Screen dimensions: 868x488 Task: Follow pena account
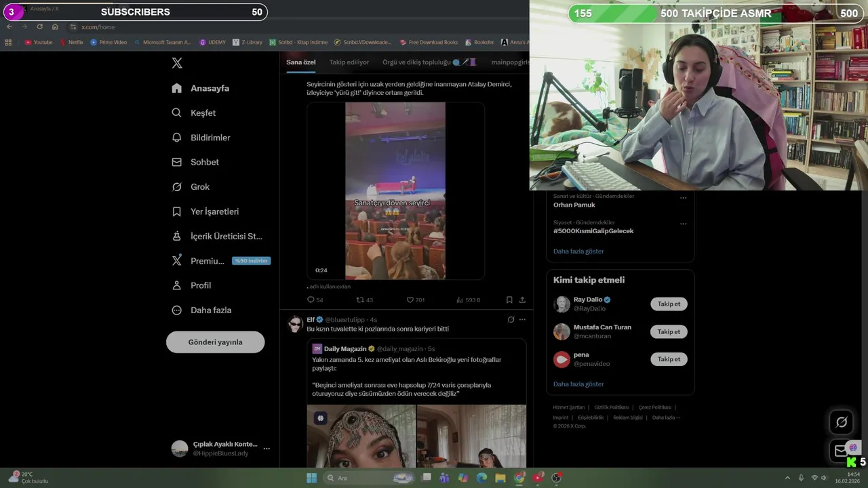[x=669, y=359]
